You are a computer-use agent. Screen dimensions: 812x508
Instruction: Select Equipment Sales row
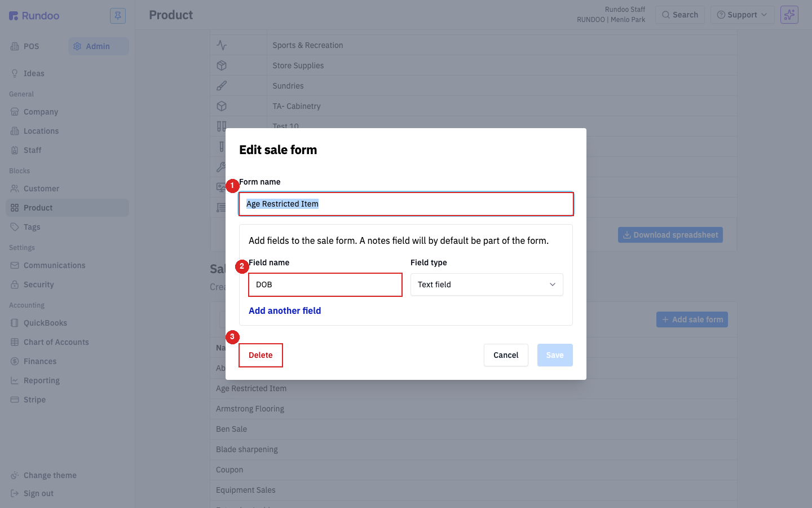click(474, 490)
